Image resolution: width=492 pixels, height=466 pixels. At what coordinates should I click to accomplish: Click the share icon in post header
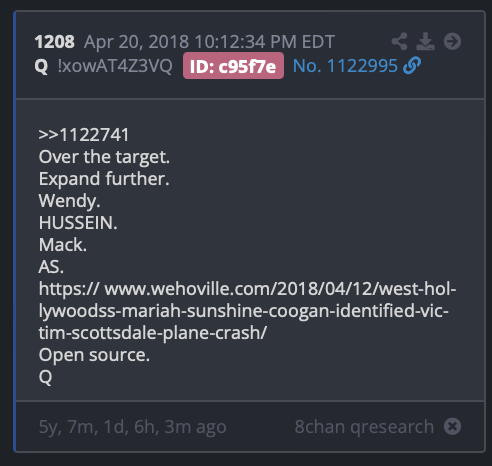coord(399,42)
